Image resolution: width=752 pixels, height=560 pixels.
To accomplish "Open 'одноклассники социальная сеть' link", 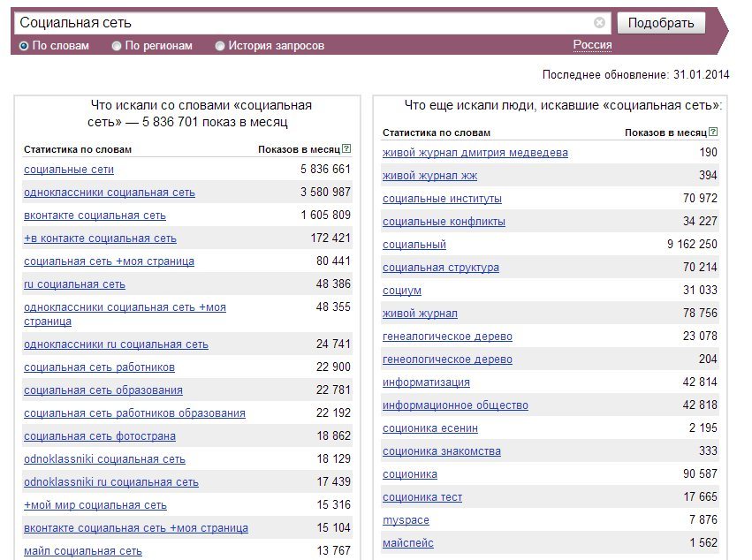I will [x=110, y=193].
